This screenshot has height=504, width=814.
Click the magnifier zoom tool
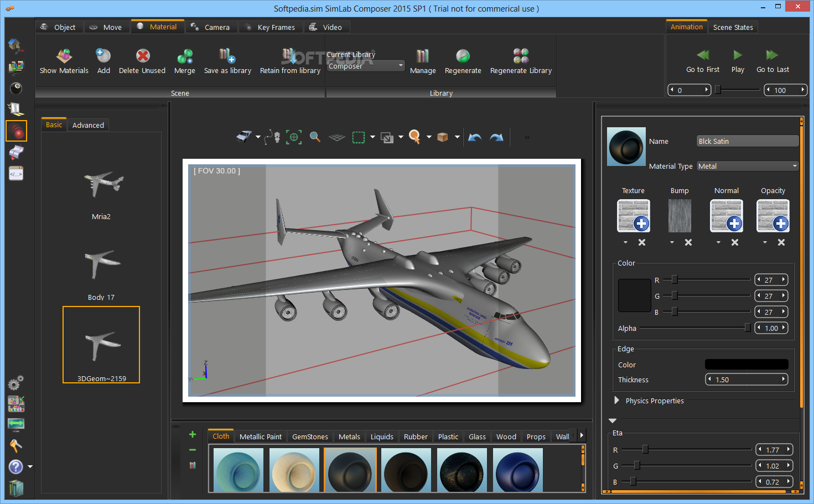pos(315,137)
